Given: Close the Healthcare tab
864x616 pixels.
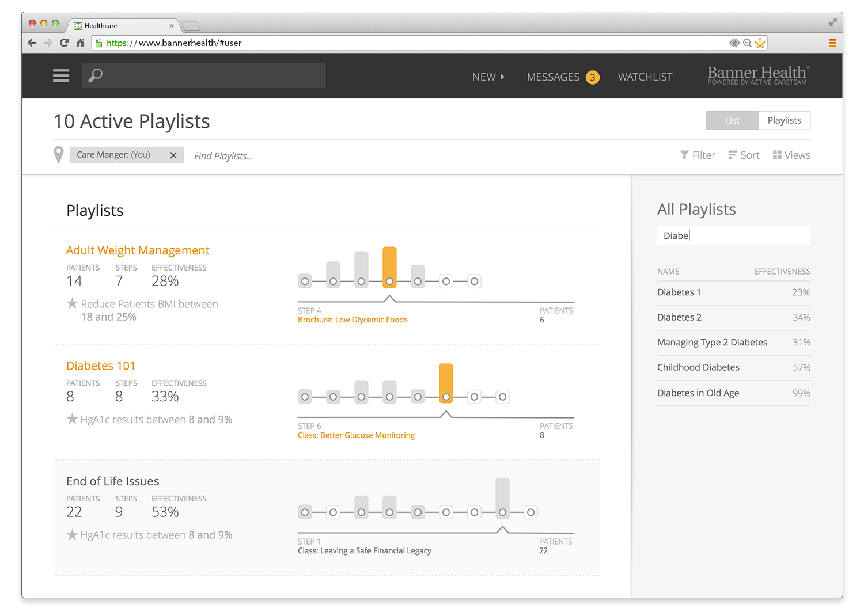Looking at the screenshot, I should pos(171,26).
